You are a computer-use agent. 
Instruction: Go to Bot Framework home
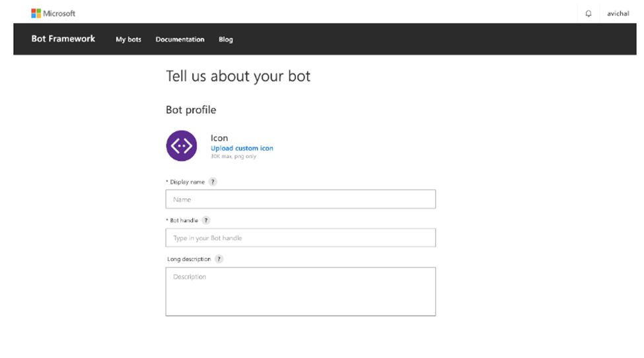tap(63, 39)
